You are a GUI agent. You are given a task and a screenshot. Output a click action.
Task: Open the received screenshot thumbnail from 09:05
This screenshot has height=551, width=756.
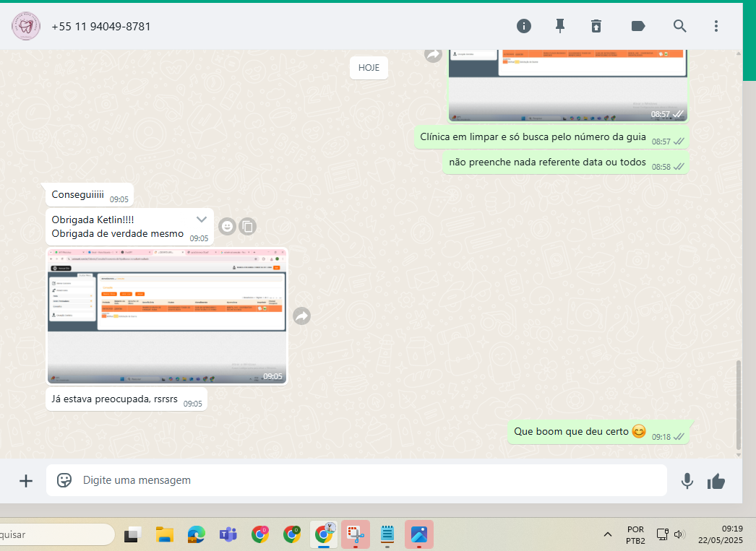click(x=166, y=316)
